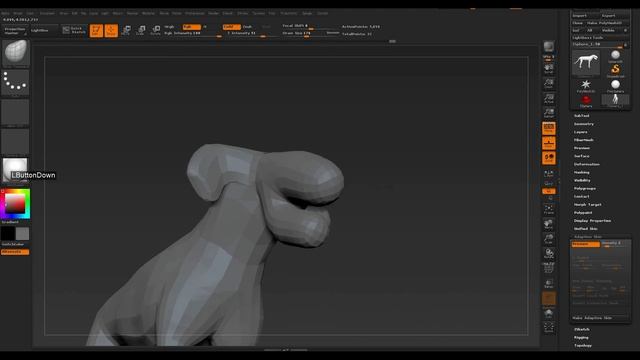Select the SimpleBrush tool thumbnail
This screenshot has width=640, height=360.
[615, 70]
